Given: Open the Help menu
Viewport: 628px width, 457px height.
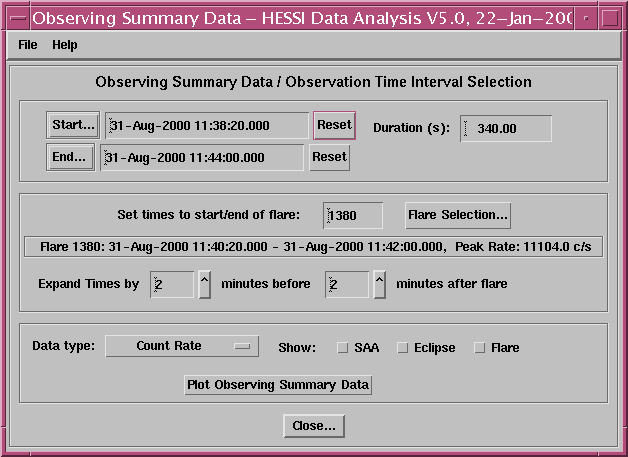Looking at the screenshot, I should [x=65, y=45].
